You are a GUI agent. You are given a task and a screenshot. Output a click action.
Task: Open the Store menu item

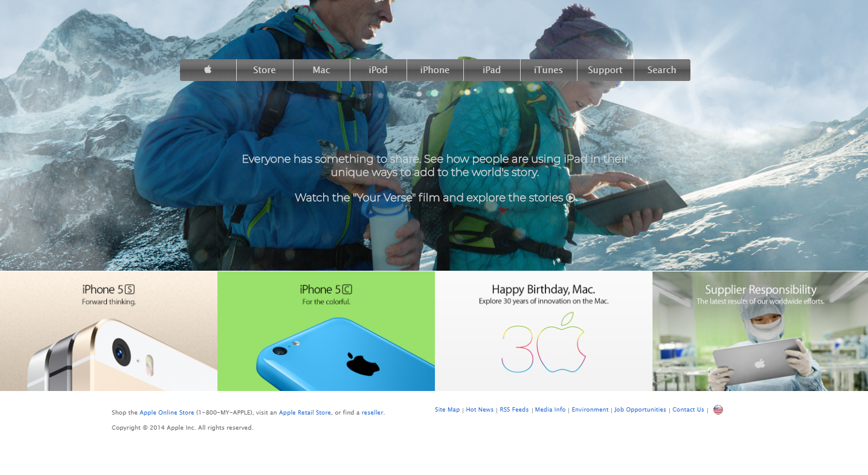pos(265,69)
